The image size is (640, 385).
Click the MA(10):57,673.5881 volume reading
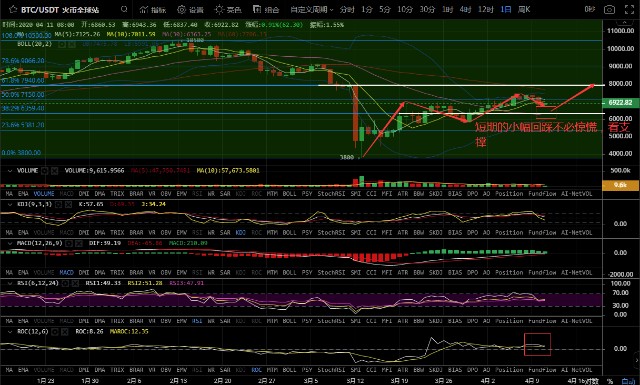(x=228, y=171)
